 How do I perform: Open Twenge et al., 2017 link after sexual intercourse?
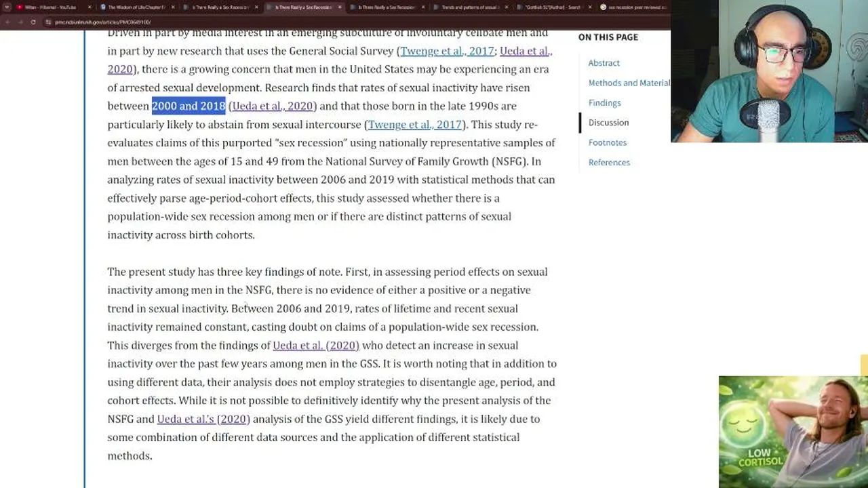414,125
